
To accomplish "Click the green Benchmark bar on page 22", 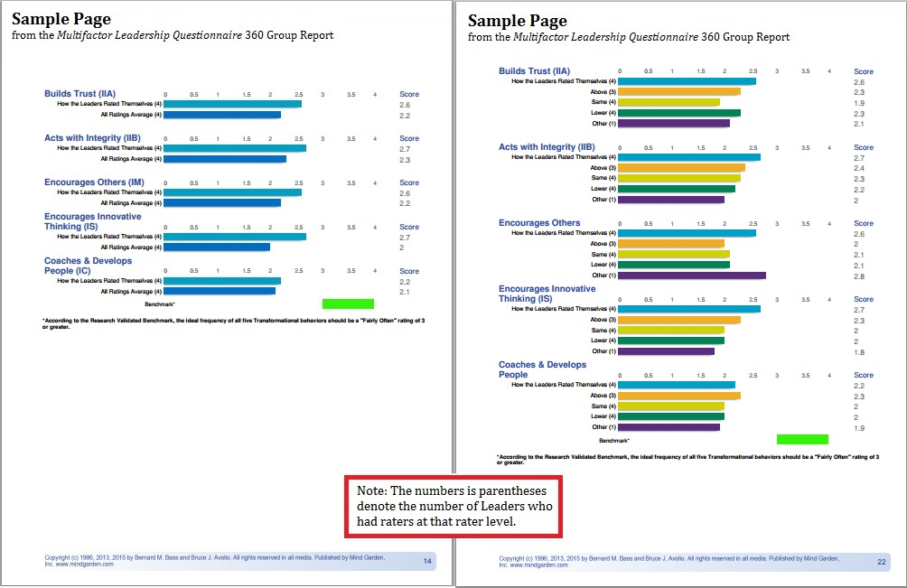I will [x=802, y=440].
